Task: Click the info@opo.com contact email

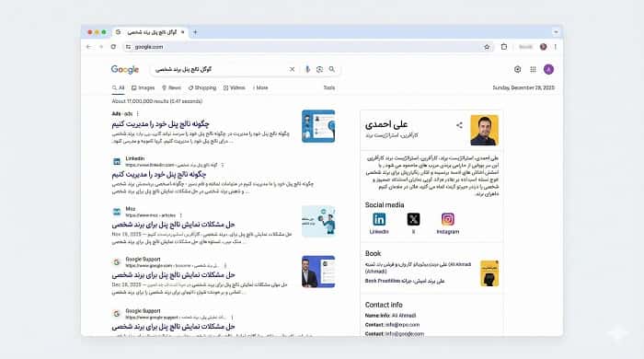Action: click(403, 325)
